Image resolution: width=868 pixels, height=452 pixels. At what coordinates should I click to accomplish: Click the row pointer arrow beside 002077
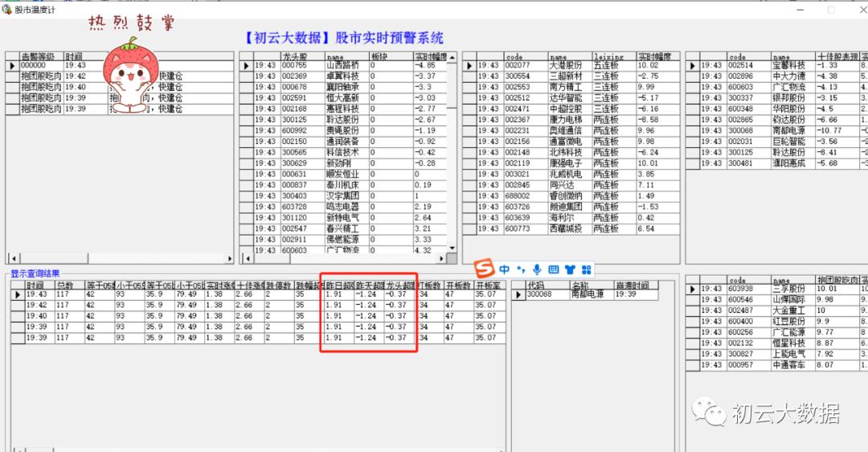click(x=469, y=65)
